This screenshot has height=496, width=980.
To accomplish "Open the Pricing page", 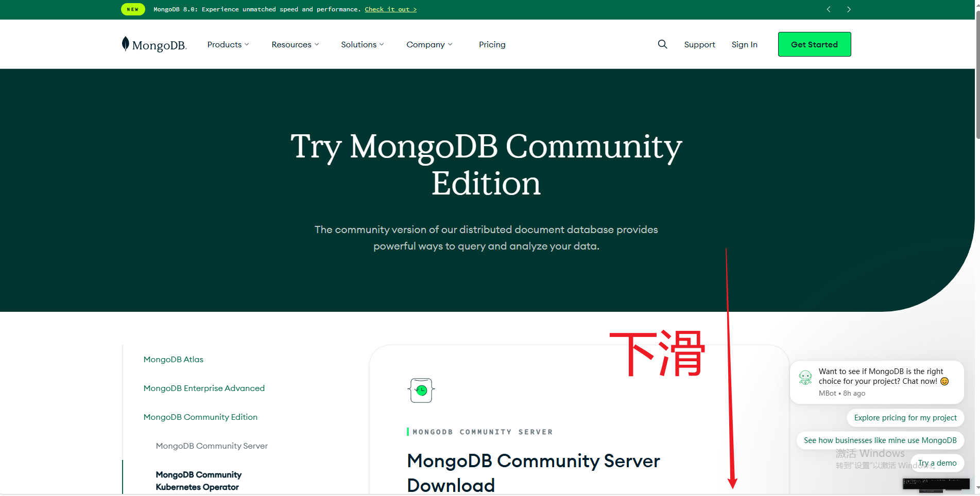I will [x=492, y=44].
